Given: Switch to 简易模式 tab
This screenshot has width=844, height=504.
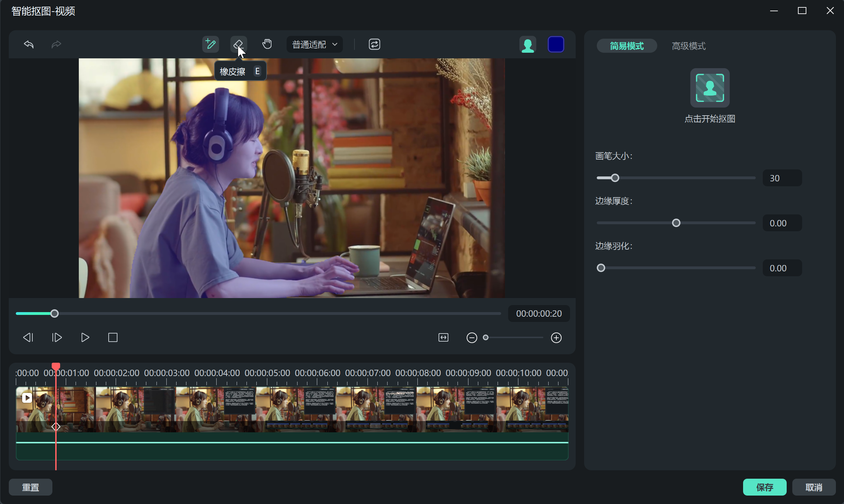Looking at the screenshot, I should (x=626, y=46).
